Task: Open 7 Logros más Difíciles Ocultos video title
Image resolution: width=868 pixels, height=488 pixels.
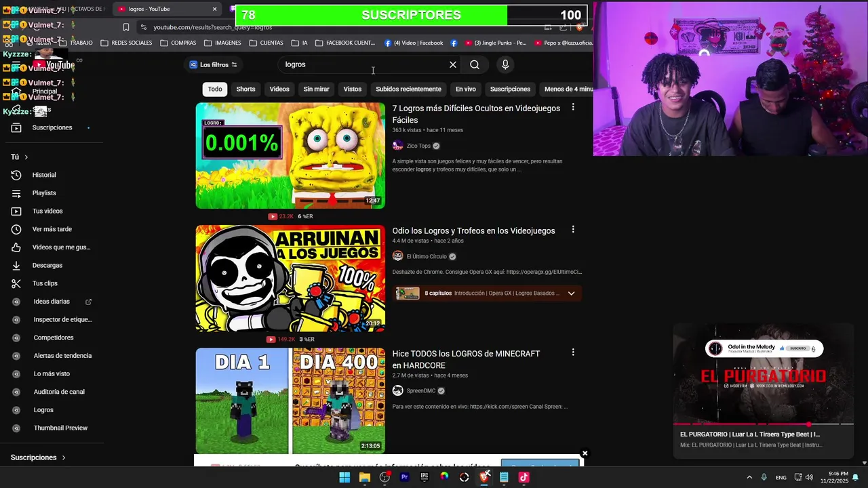Action: pyautogui.click(x=476, y=114)
